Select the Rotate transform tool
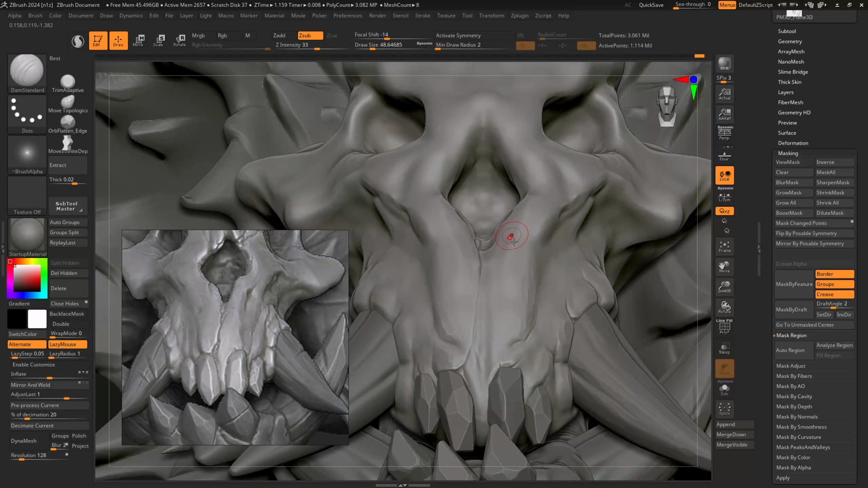Viewport: 868px width, 488px height. click(x=179, y=40)
